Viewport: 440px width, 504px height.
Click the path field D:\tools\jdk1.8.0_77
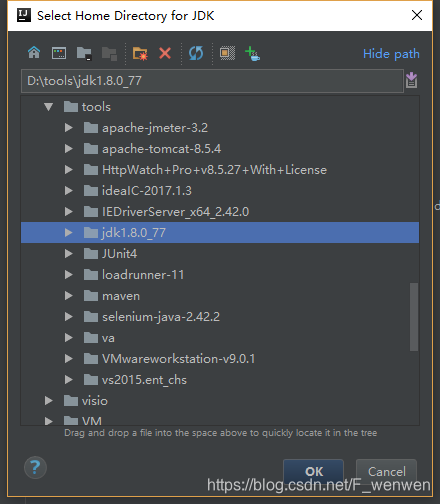pyautogui.click(x=212, y=81)
